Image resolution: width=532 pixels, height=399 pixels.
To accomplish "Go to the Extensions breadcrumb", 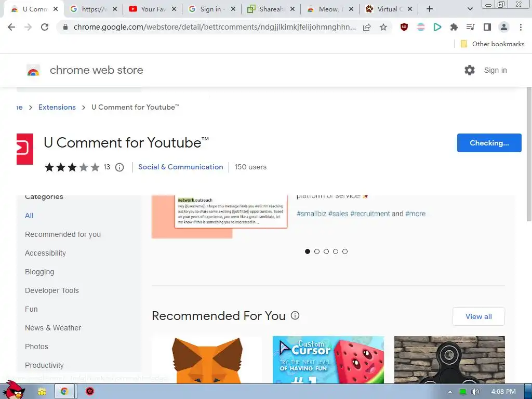I will coord(57,107).
